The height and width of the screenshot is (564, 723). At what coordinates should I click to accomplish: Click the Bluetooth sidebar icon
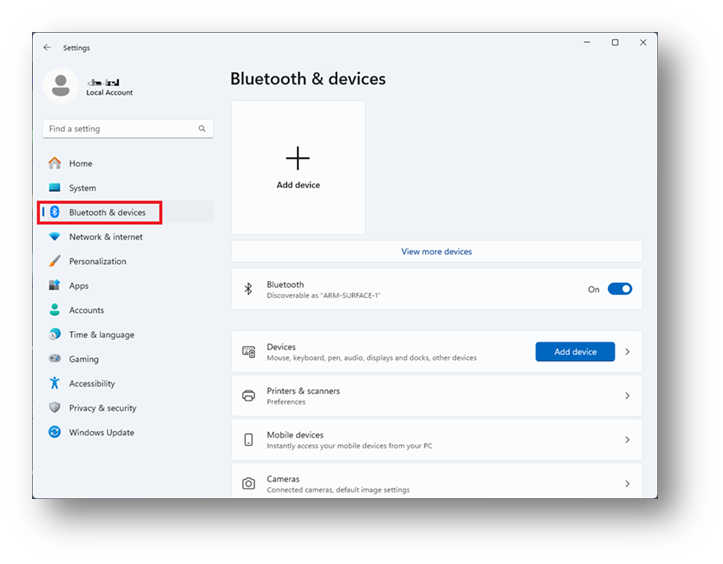coord(55,212)
